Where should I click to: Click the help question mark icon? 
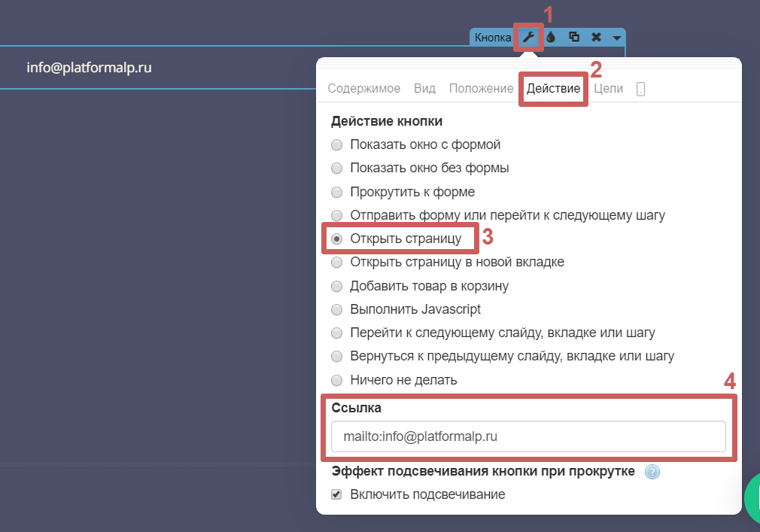(652, 472)
